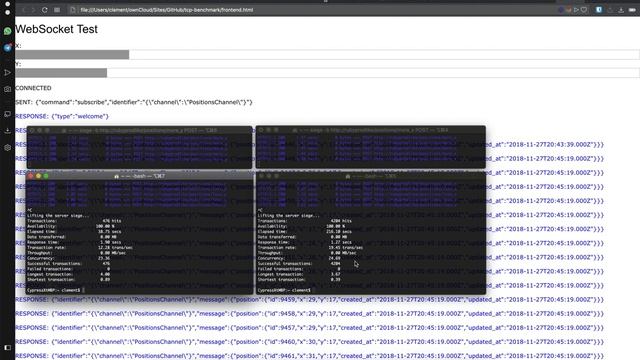Screen dimensions: 640x360
Task: Click the active bash terminal title bar
Action: (x=140, y=176)
